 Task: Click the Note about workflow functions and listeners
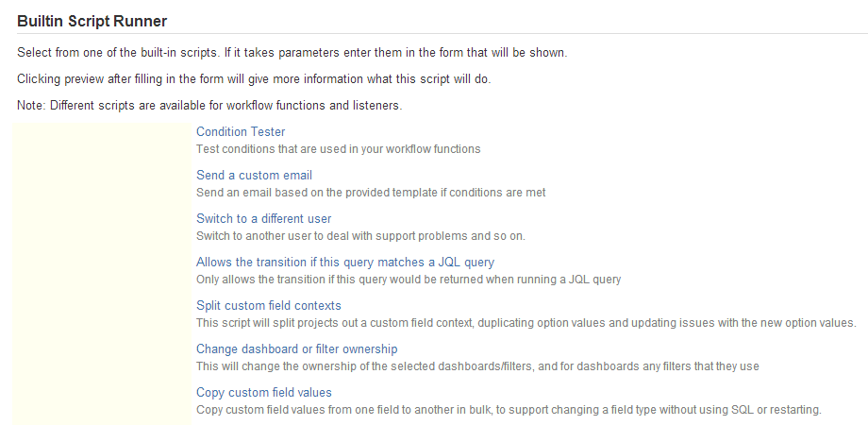click(209, 105)
